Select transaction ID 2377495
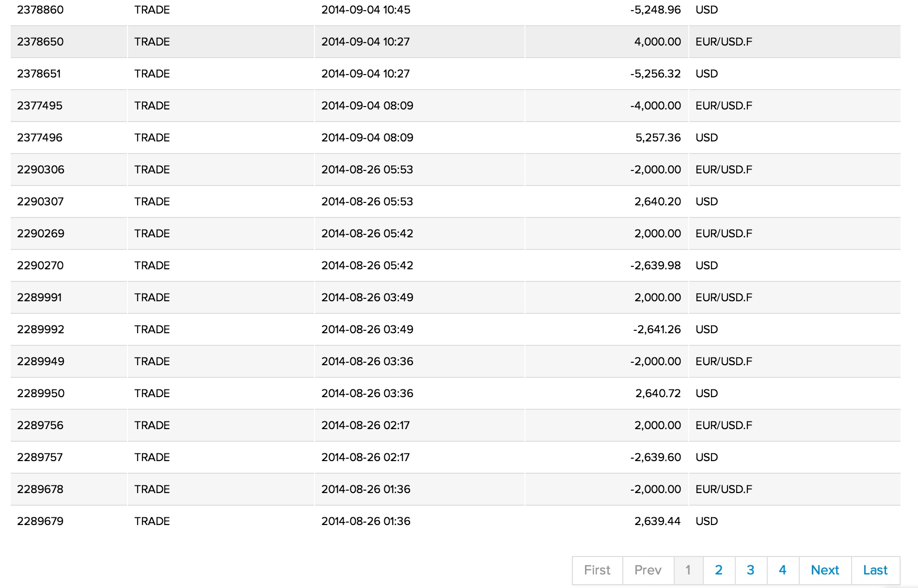The height and width of the screenshot is (588, 918). click(x=40, y=106)
